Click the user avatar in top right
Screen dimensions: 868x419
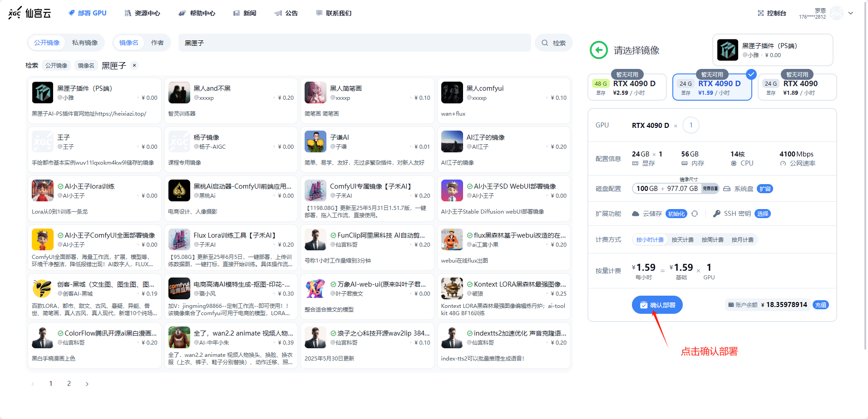pyautogui.click(x=836, y=13)
